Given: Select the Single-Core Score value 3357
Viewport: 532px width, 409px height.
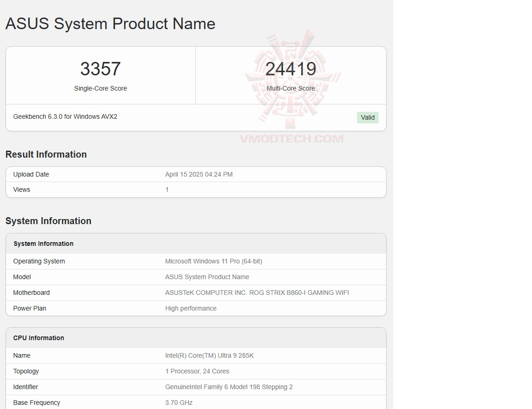Looking at the screenshot, I should pyautogui.click(x=100, y=68).
